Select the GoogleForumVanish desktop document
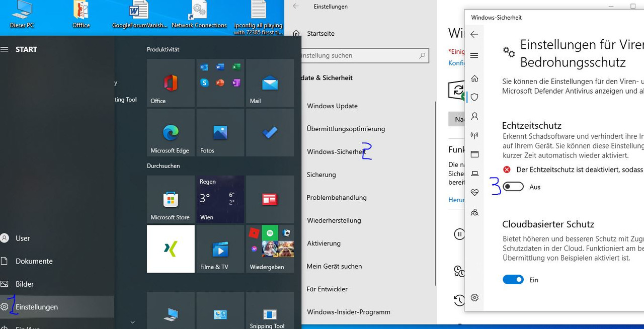 point(139,14)
